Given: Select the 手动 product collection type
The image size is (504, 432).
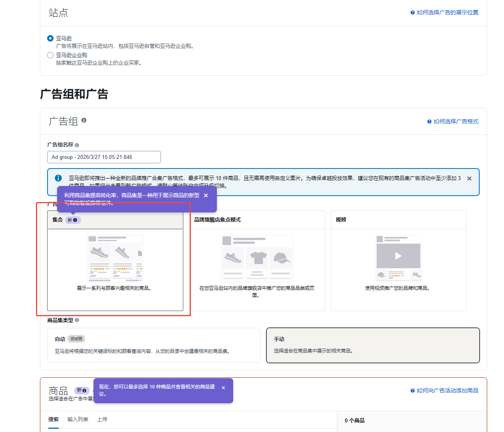Looking at the screenshot, I should click(x=373, y=345).
